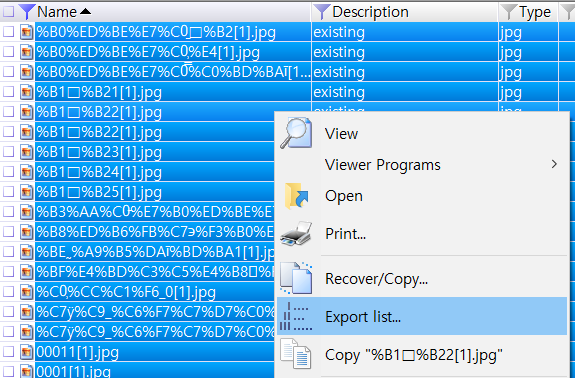Toggle the header select-all checkbox
Screen dimensions: 576x378
[8, 12]
